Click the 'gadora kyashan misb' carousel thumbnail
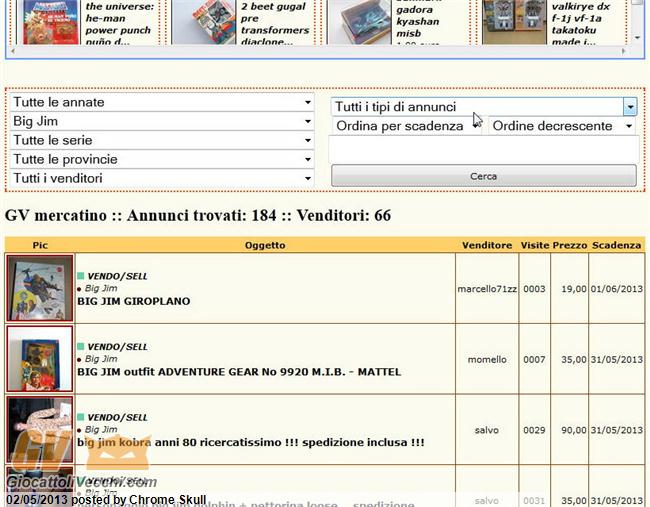This screenshot has width=650, height=507. click(359, 22)
